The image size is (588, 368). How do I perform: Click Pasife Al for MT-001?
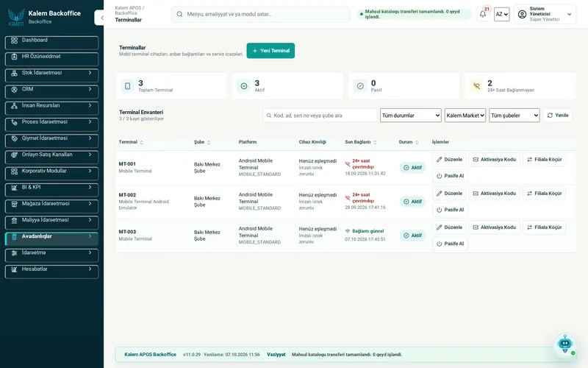click(450, 176)
